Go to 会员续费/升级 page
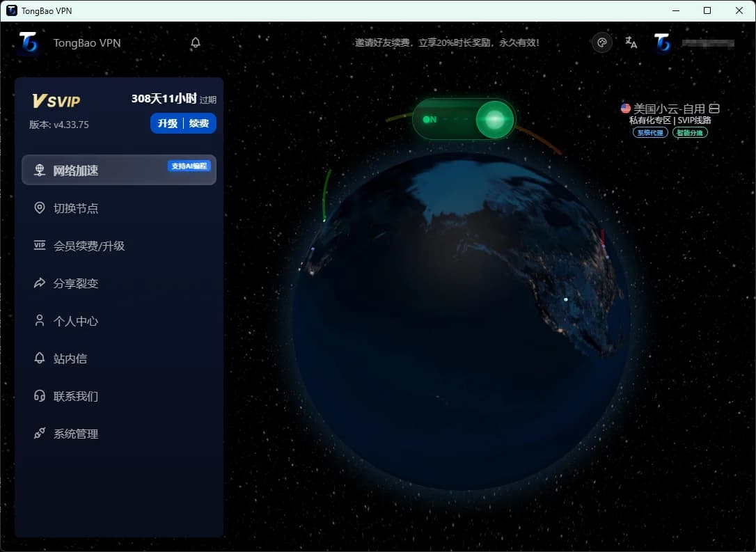The image size is (756, 552). pyautogui.click(x=88, y=246)
